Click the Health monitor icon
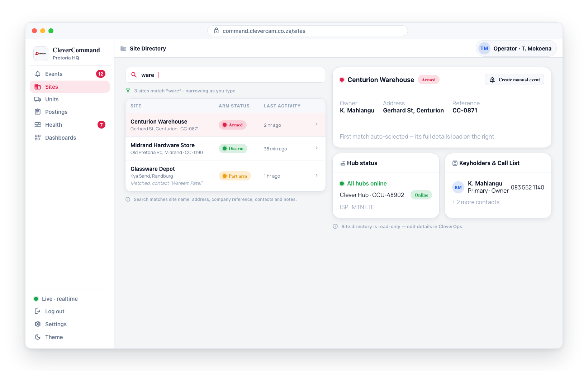The width and height of the screenshot is (588, 371). (38, 125)
